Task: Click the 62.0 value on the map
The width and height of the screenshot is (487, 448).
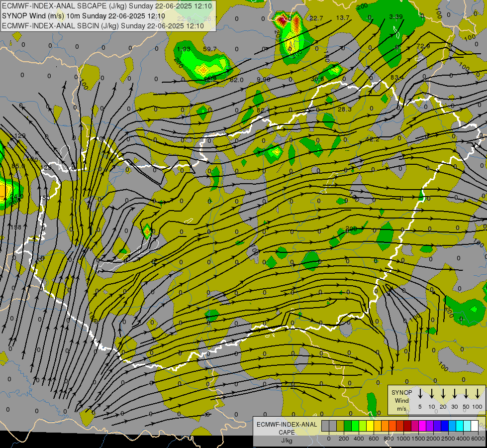Action: (x=237, y=80)
